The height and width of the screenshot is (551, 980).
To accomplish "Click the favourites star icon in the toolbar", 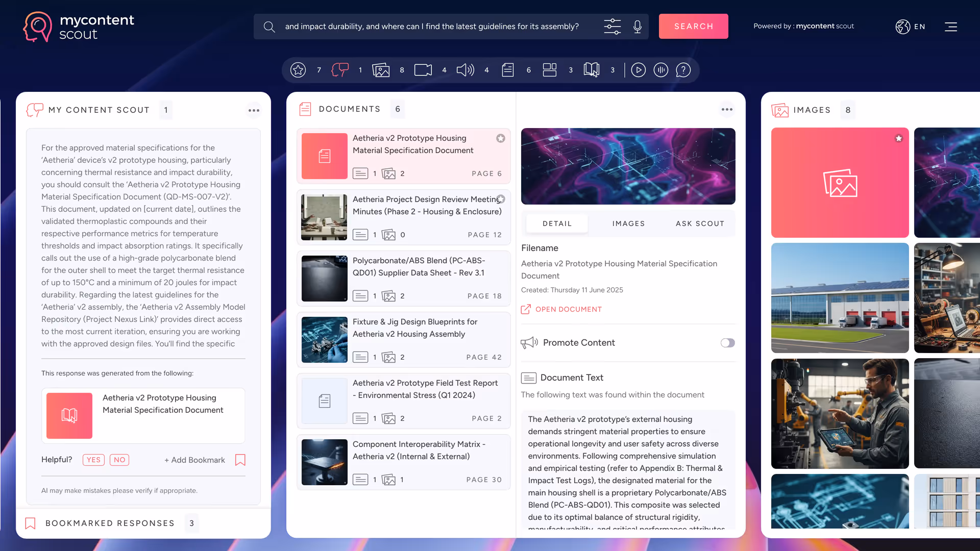I will click(298, 70).
